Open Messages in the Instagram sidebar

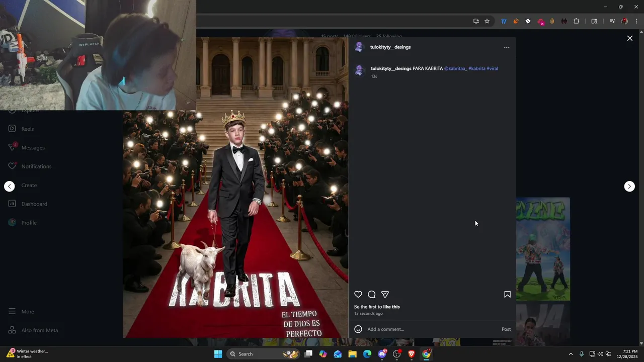tap(33, 148)
